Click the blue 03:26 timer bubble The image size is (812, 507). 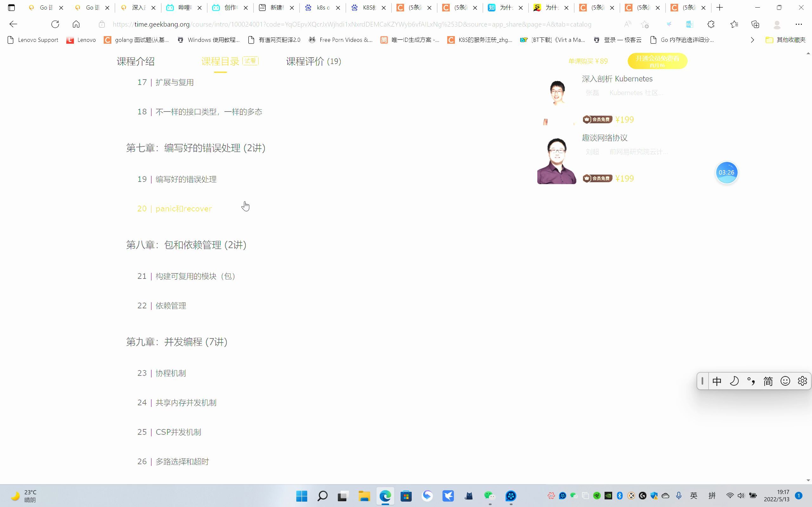tap(726, 172)
